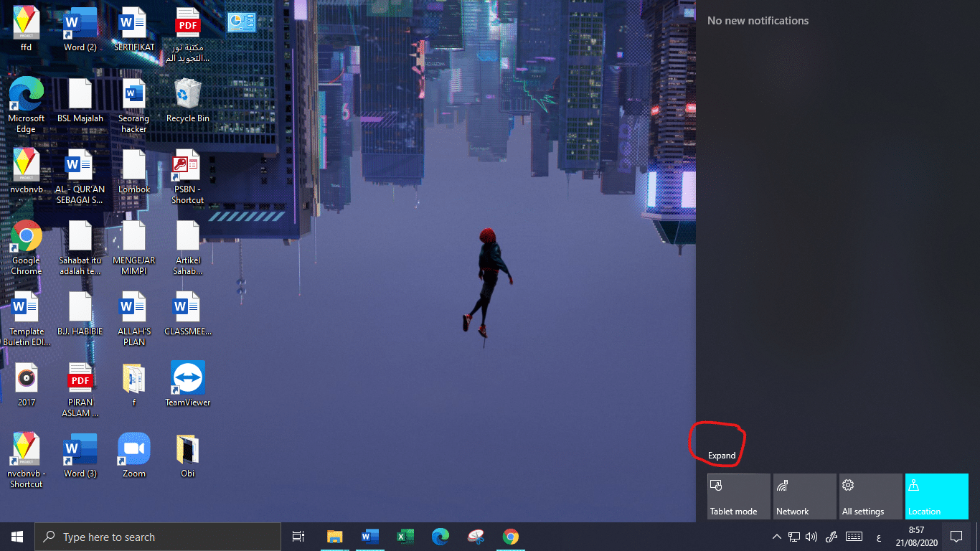Open the Snipping Tool taskbar icon
The width and height of the screenshot is (980, 551).
click(x=475, y=537)
